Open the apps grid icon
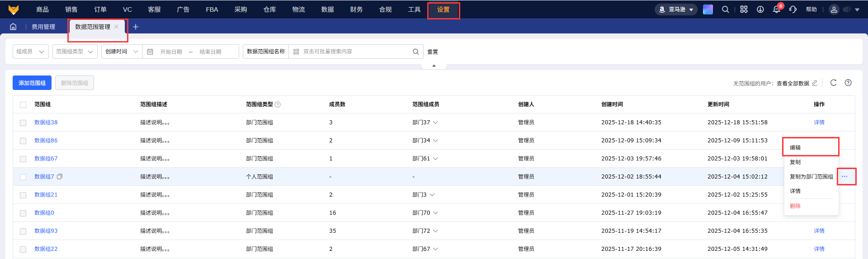The image size is (868, 259). [744, 9]
